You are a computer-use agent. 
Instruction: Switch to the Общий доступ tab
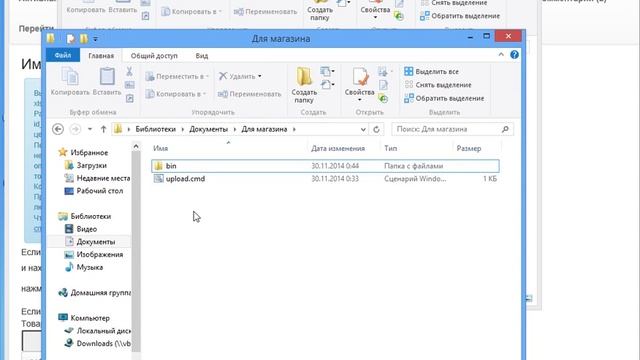pyautogui.click(x=154, y=56)
